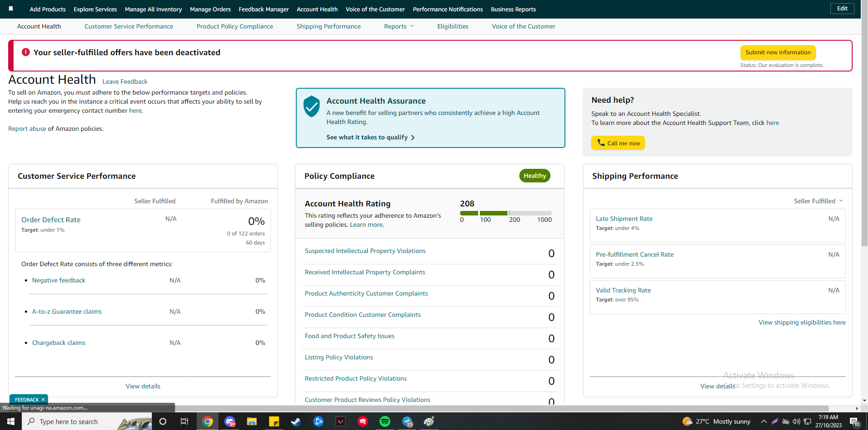Open the Negative feedback link

pos(59,280)
